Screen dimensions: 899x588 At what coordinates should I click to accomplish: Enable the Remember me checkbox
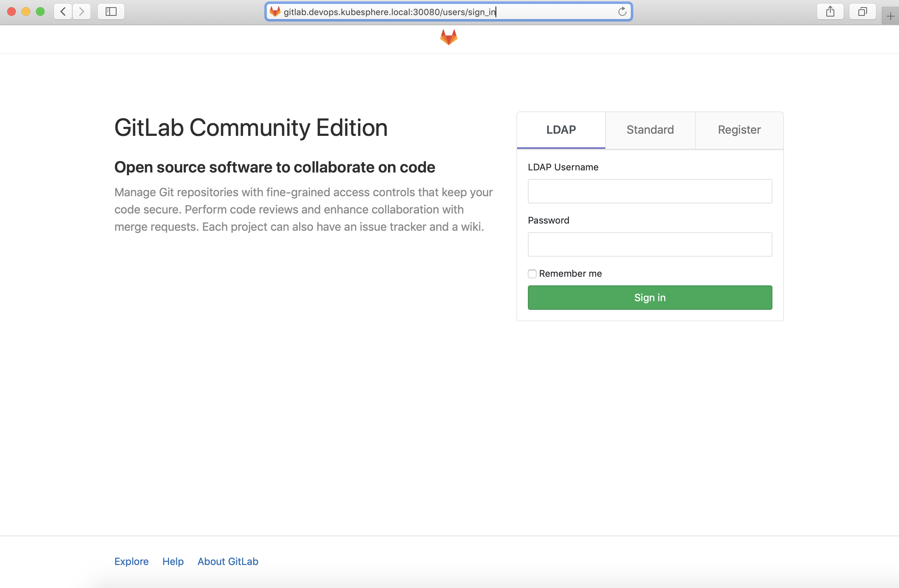click(x=532, y=274)
